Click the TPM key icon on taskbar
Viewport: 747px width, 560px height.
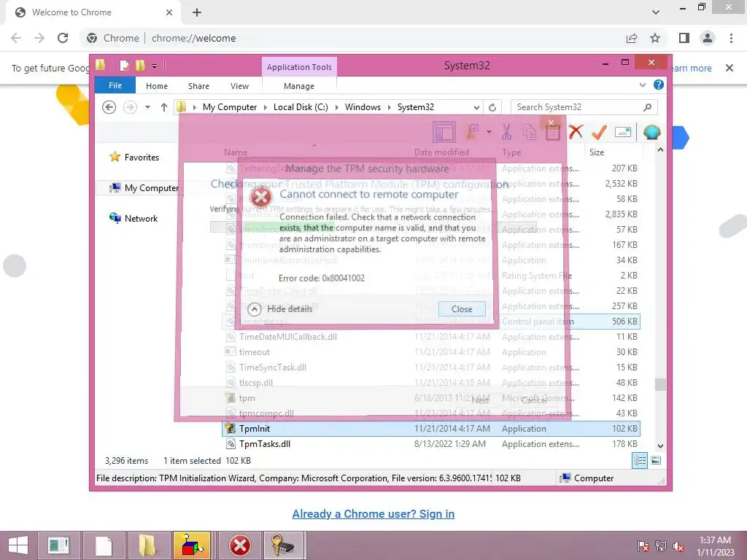(x=283, y=545)
